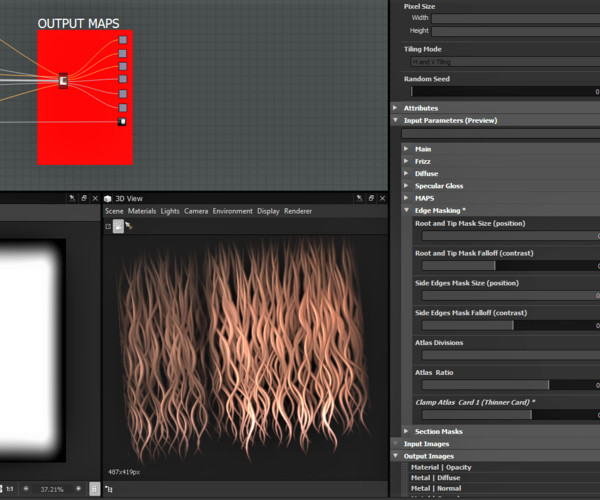Click the zoom out minus button

(x=26, y=489)
